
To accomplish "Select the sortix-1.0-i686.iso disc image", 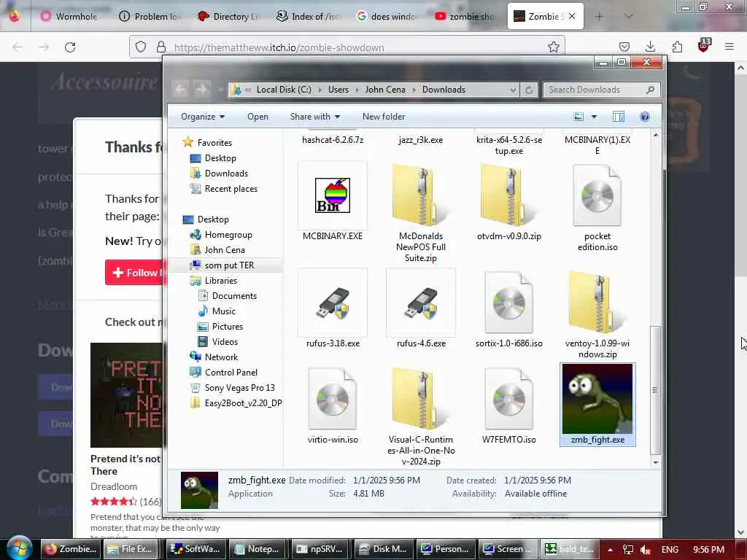I will click(x=508, y=303).
